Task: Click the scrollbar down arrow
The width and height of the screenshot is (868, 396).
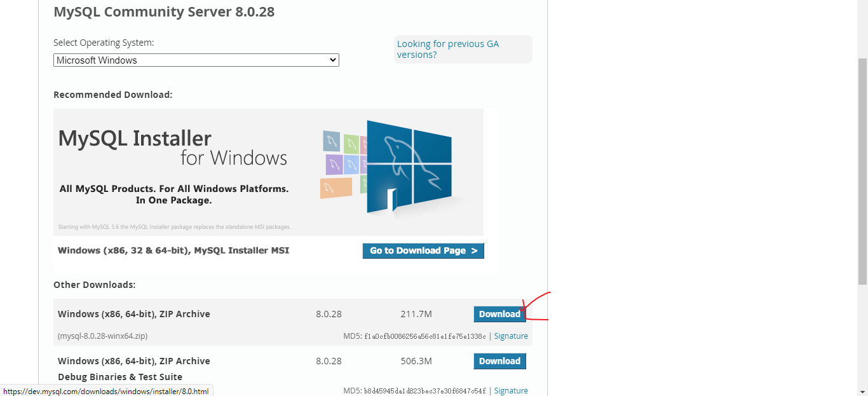Action: click(862, 390)
